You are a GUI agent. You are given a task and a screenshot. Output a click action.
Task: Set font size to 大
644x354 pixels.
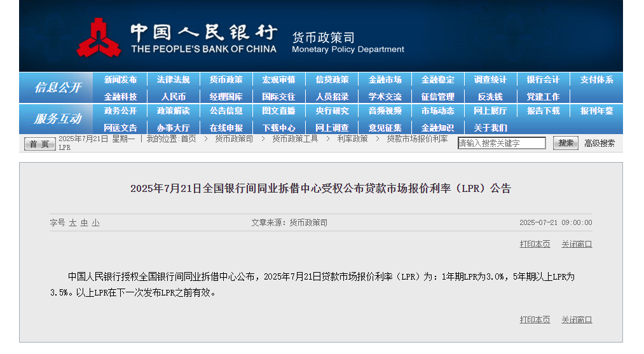[72, 222]
